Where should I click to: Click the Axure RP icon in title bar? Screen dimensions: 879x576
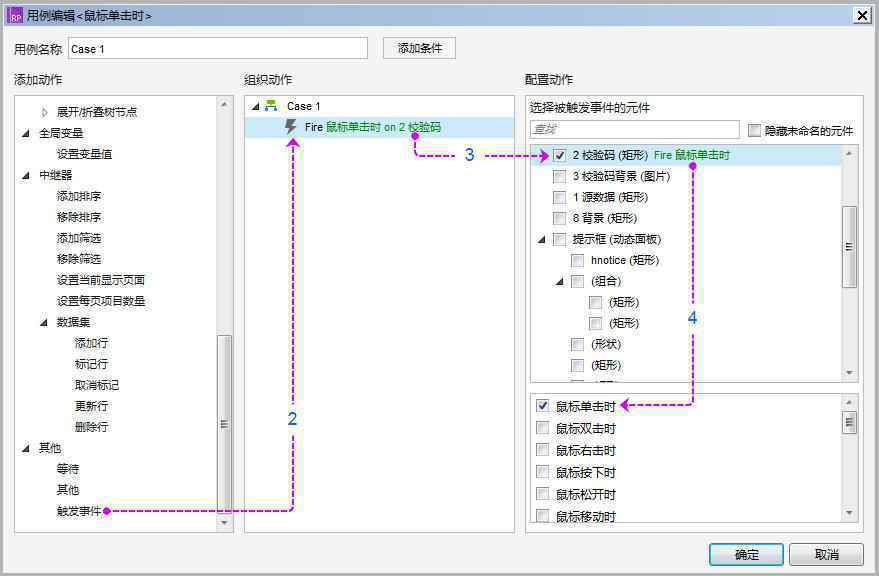click(x=15, y=16)
